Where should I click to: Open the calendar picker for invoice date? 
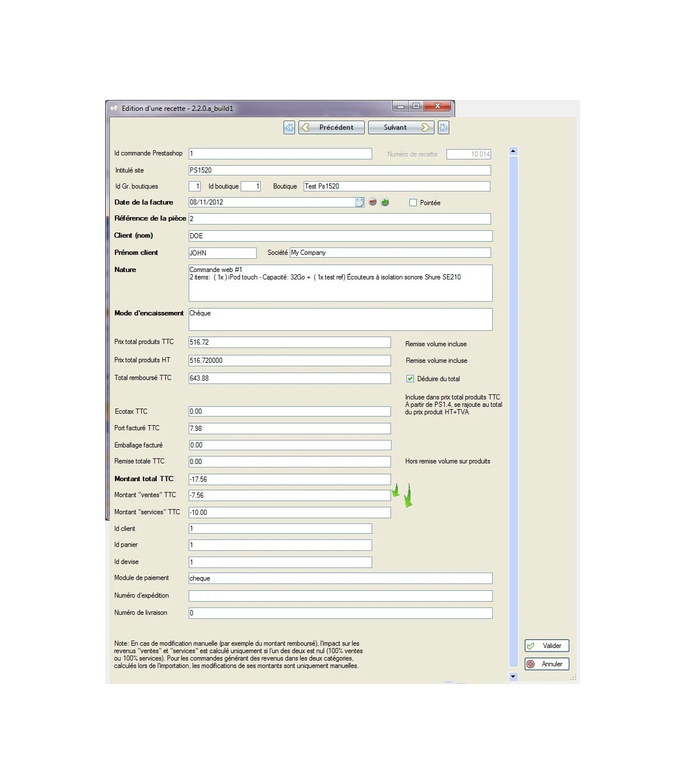360,202
